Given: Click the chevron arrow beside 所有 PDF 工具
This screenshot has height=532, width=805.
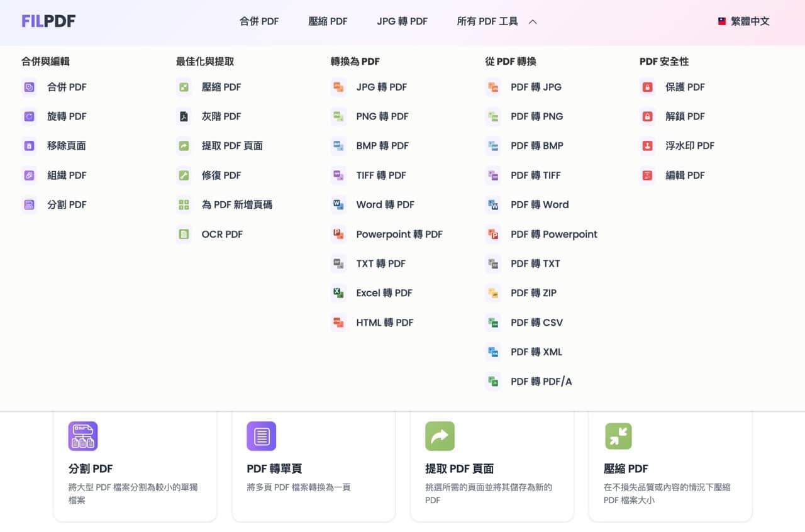Looking at the screenshot, I should 533,21.
